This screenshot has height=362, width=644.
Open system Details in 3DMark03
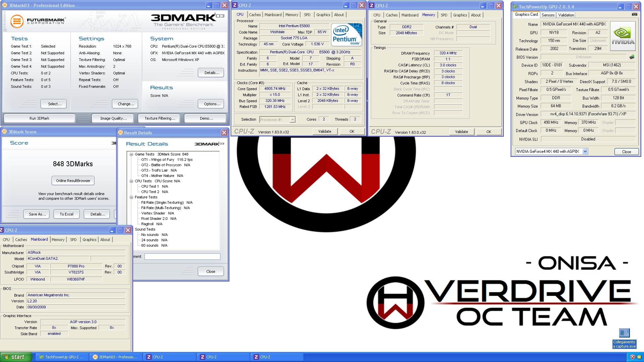pos(212,73)
